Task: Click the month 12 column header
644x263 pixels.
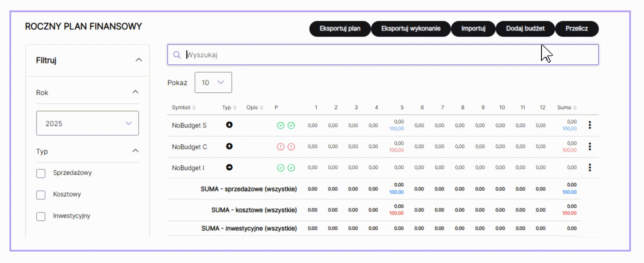Action: pos(542,107)
